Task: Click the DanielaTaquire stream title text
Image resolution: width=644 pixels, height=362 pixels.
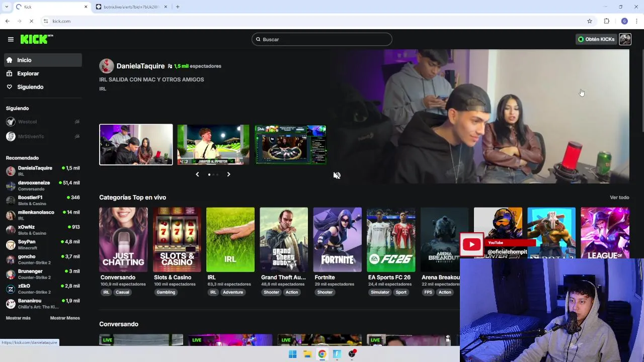Action: [151, 79]
